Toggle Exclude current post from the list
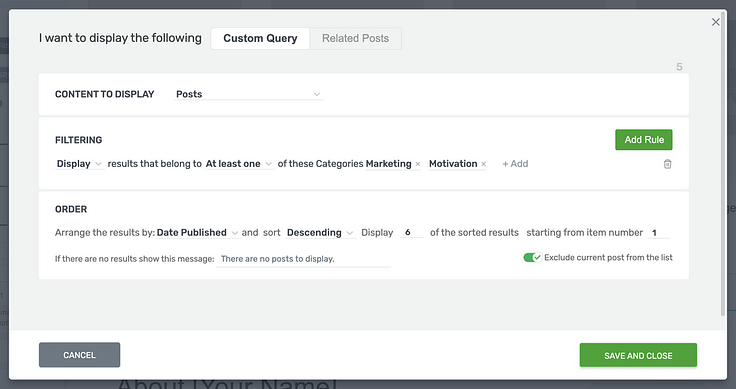The image size is (736, 389). point(532,258)
